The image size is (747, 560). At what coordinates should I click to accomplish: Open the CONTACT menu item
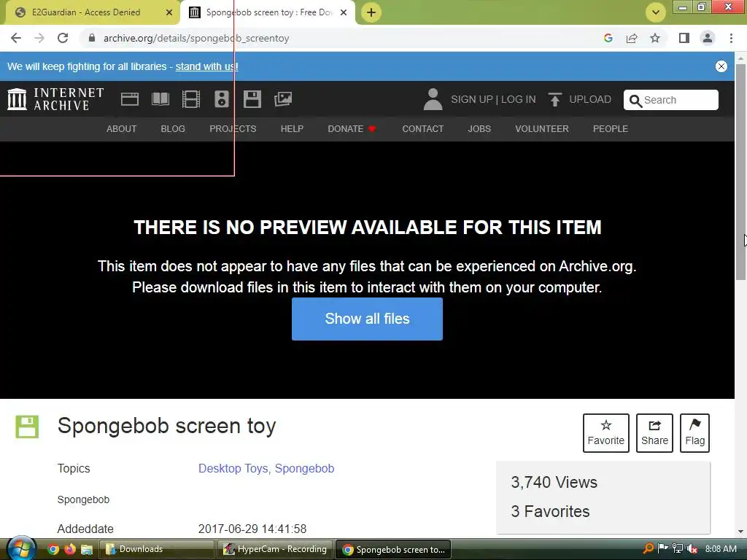[422, 128]
